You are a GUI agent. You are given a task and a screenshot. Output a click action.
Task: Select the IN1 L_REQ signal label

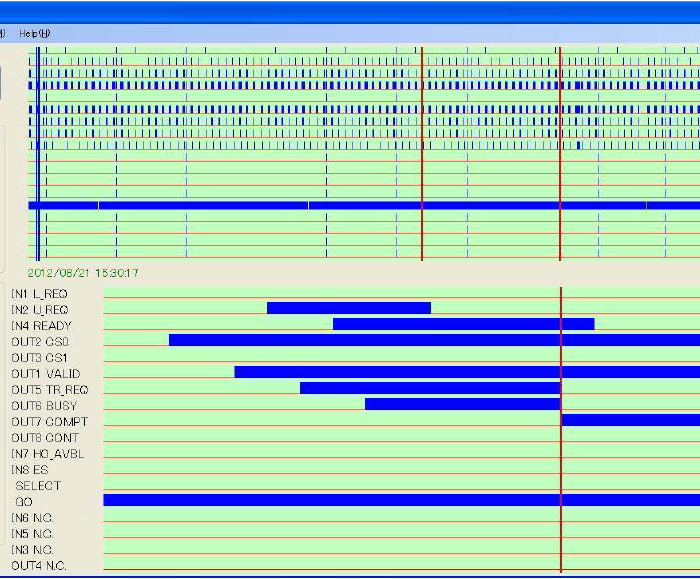(x=39, y=293)
